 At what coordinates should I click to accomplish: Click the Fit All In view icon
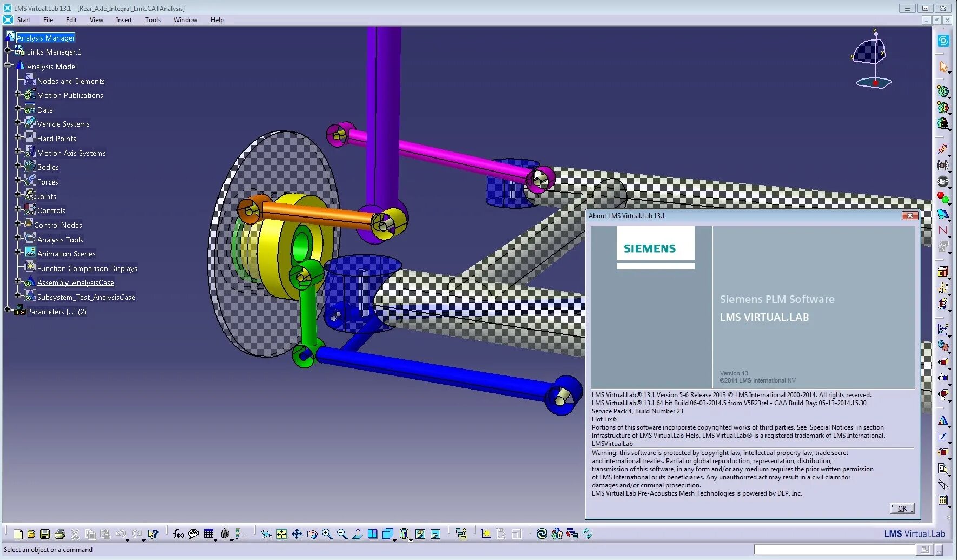click(x=281, y=534)
